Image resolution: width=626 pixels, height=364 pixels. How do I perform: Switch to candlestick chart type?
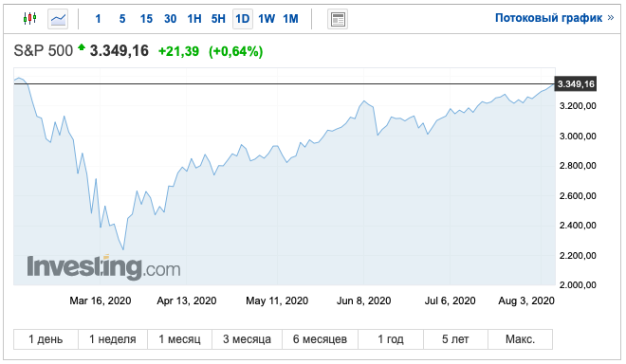[x=30, y=18]
